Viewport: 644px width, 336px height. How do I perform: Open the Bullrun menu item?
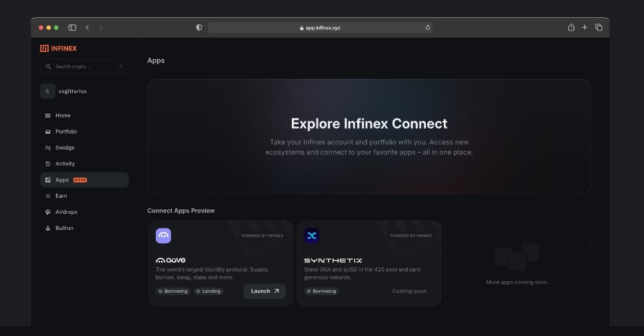84,228
